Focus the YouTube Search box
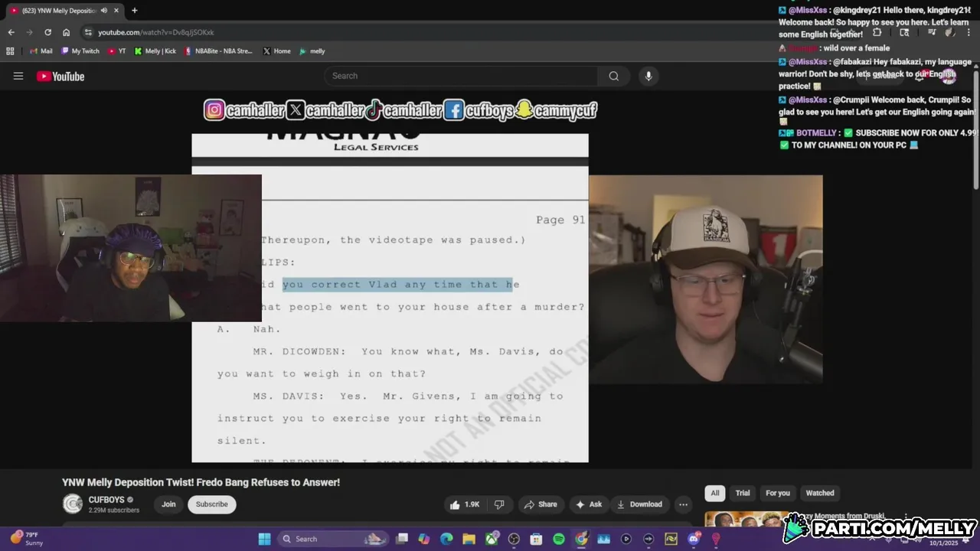The width and height of the screenshot is (980, 551). tap(462, 76)
